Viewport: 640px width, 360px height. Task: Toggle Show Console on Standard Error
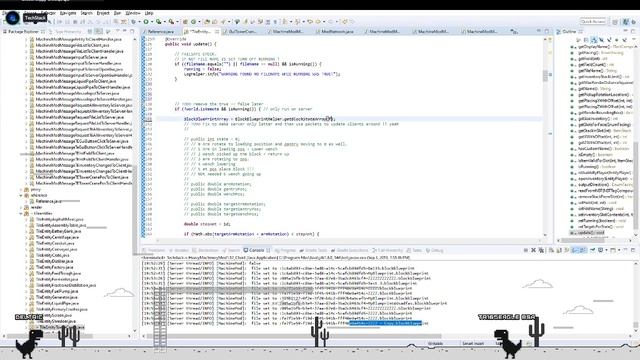click(583, 250)
